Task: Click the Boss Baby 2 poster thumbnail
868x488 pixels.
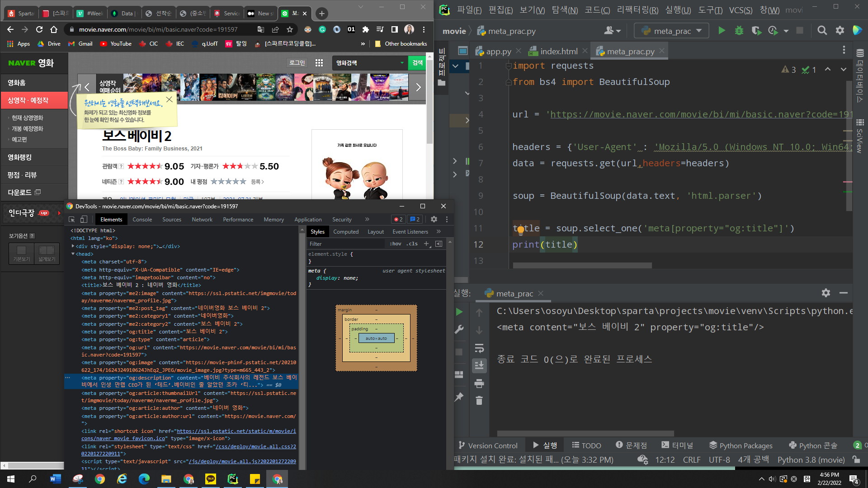Action: 357,164
